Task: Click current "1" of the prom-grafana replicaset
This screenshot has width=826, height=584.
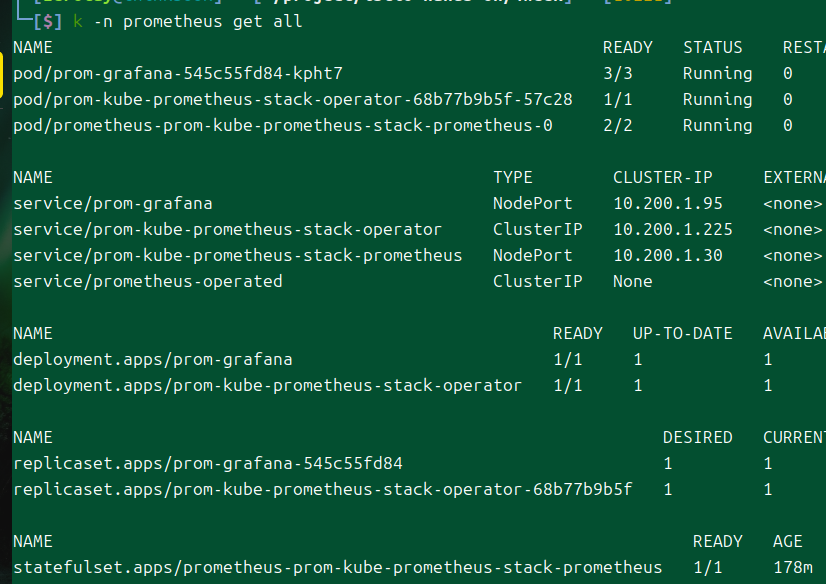Action: coord(768,463)
